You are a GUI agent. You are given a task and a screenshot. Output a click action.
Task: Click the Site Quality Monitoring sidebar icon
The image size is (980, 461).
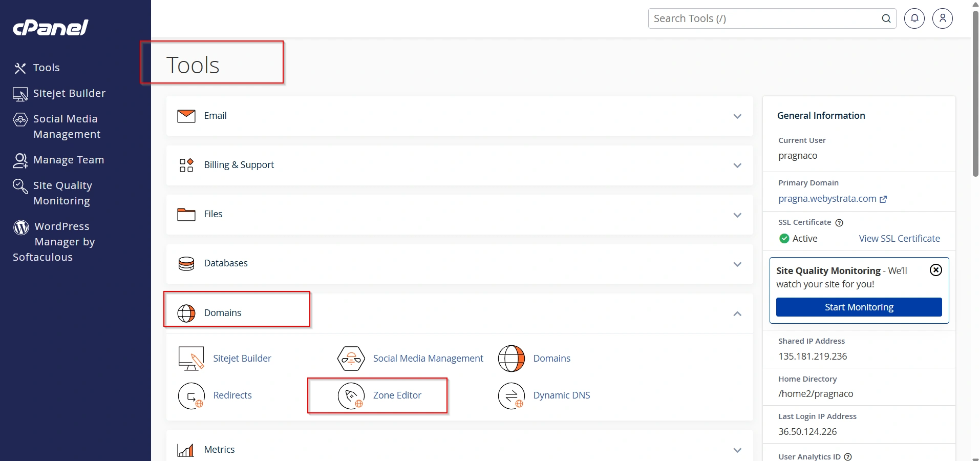click(20, 186)
